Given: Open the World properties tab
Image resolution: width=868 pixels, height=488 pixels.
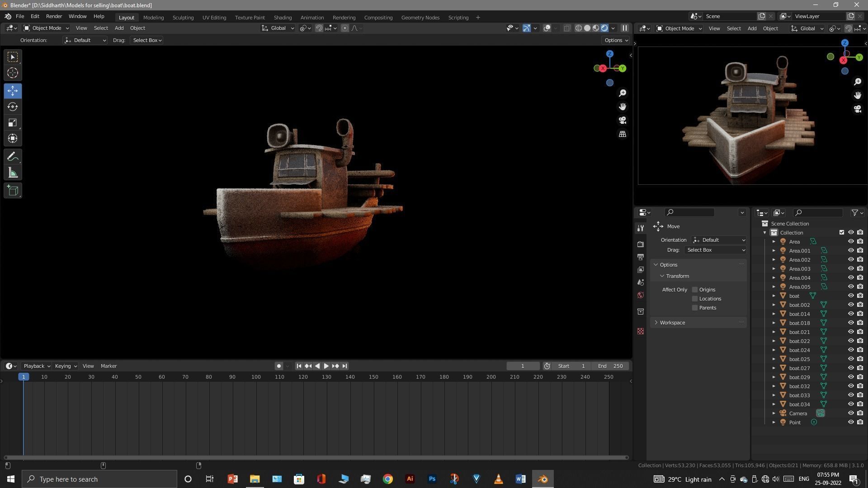Looking at the screenshot, I should [641, 295].
